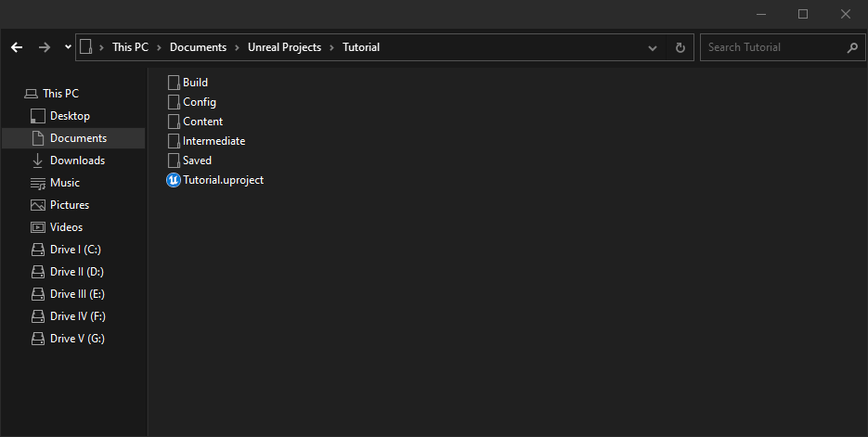The height and width of the screenshot is (437, 868).
Task: Open the recent locations dropdown arrow
Action: 69,47
